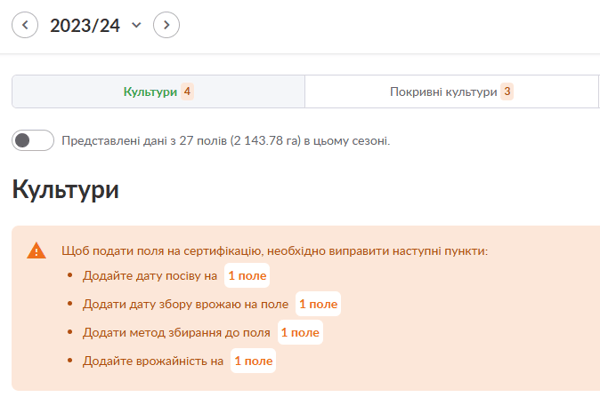Open '1 поле' link for missing yield
Viewport: 600px width, 405px height.
coord(252,360)
